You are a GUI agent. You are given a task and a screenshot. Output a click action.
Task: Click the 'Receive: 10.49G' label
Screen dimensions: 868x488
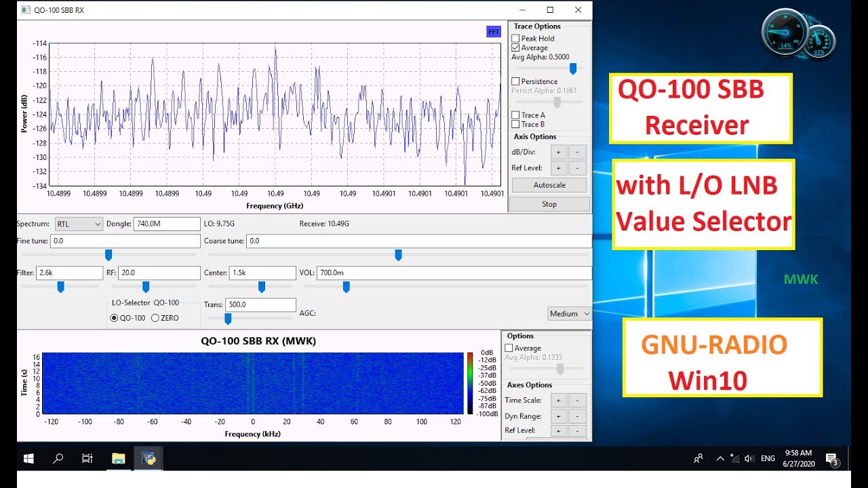pos(324,223)
